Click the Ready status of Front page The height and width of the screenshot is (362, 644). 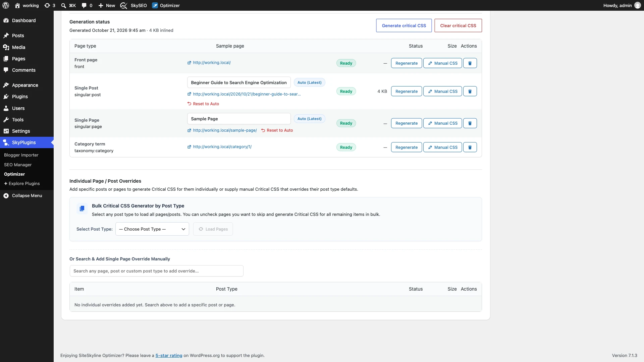point(346,63)
